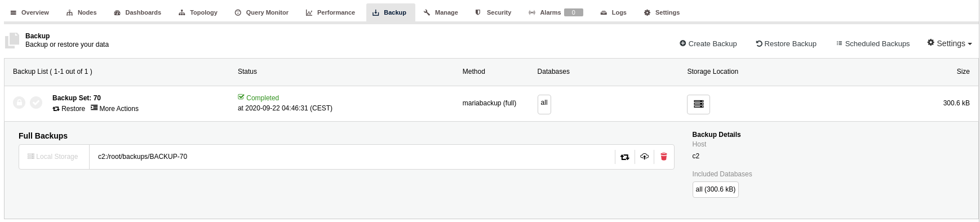
Task: Go to the Security tab
Action: [493, 12]
